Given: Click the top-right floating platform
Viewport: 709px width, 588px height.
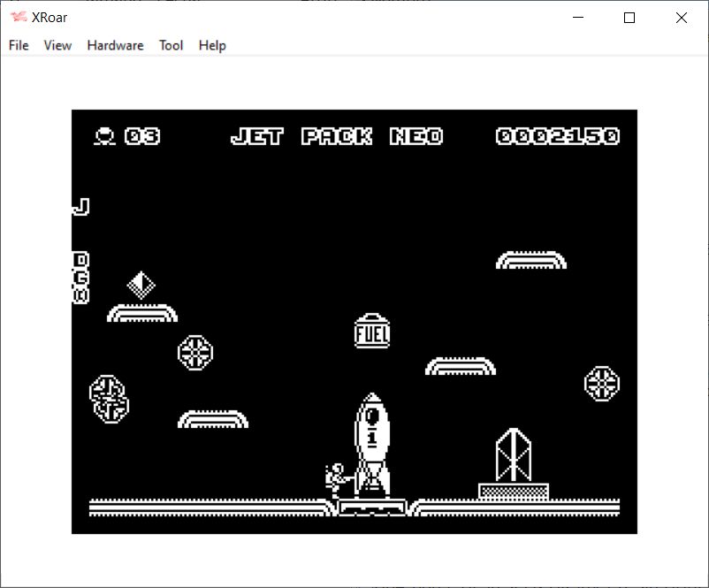Looking at the screenshot, I should tap(530, 260).
